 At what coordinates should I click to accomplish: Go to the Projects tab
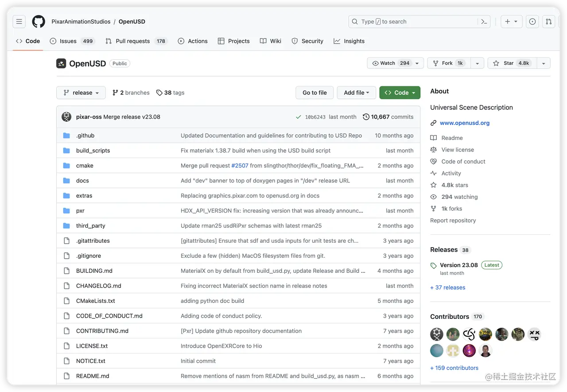pyautogui.click(x=234, y=41)
